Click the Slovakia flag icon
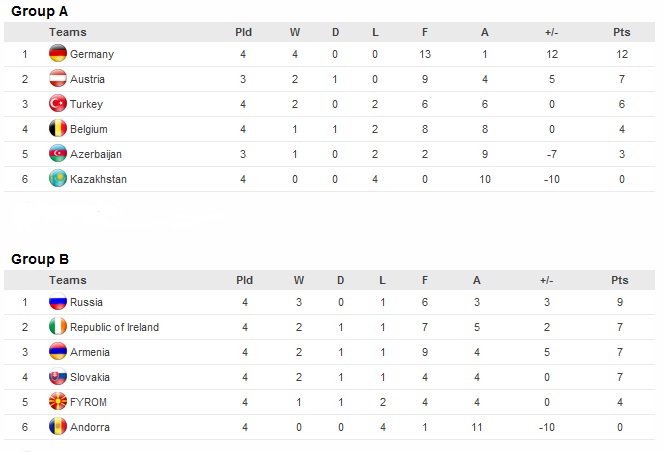This screenshot has width=663, height=452. tap(58, 376)
